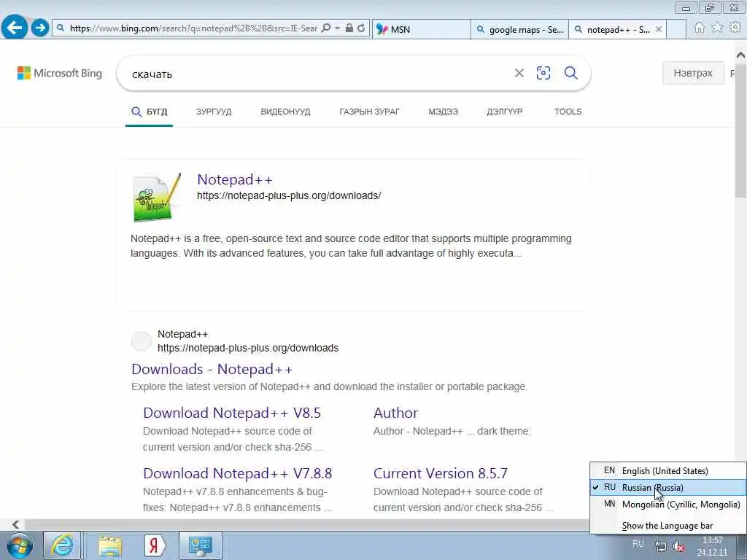Switch to the google maps search tab

519,29
